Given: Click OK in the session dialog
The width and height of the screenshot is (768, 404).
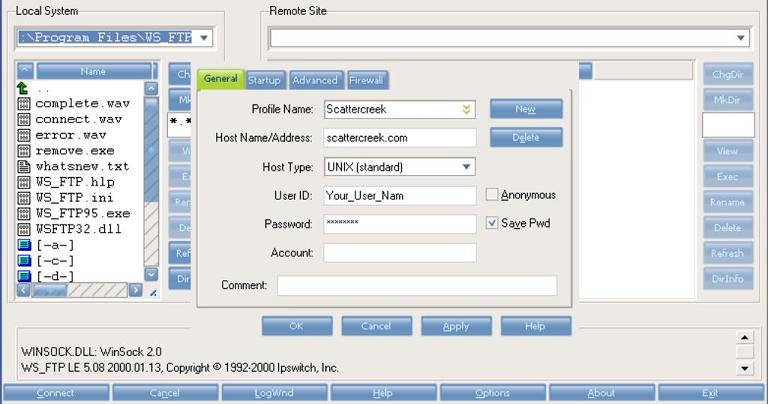Looking at the screenshot, I should coord(297,326).
